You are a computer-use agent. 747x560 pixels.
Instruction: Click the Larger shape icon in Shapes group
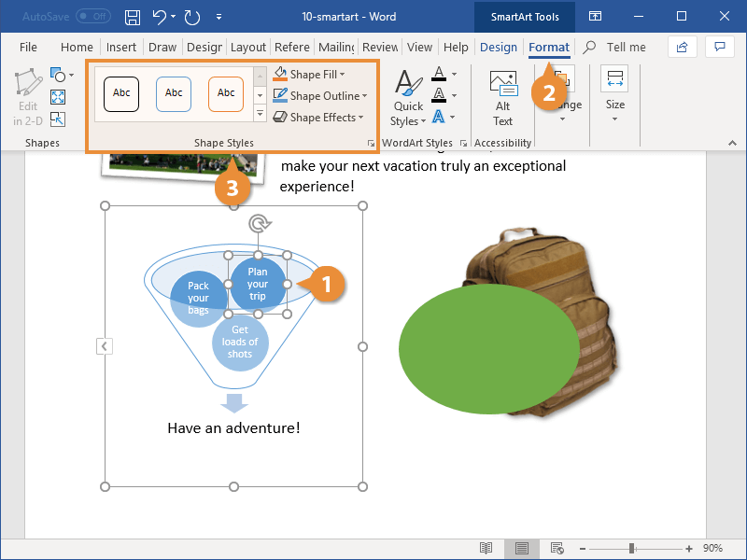click(58, 96)
